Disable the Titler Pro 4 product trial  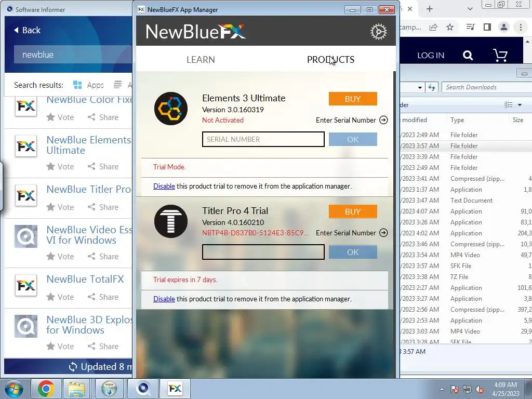coord(164,299)
